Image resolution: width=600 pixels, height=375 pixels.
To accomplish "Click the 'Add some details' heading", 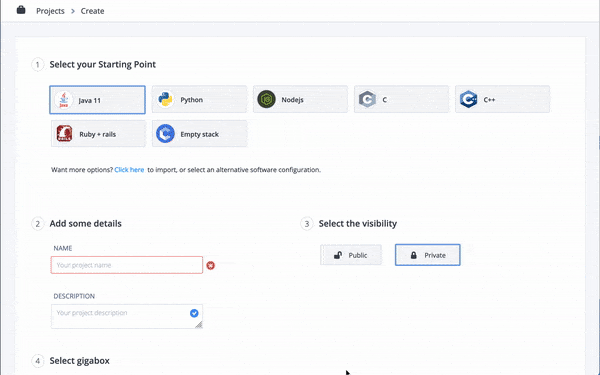I will [x=85, y=223].
